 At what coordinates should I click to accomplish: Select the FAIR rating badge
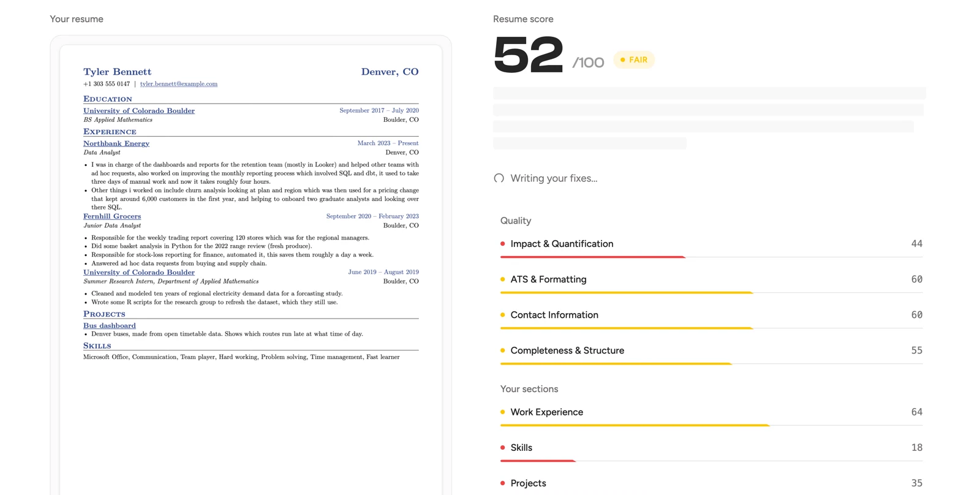click(x=634, y=60)
